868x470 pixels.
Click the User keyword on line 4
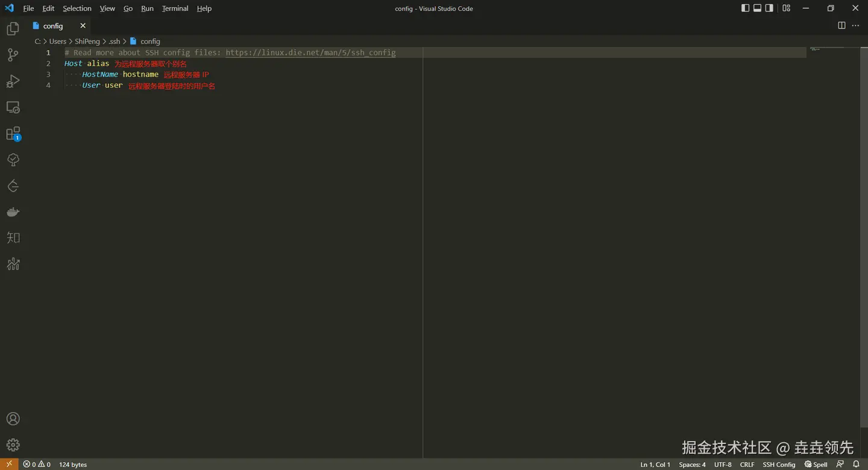[91, 85]
